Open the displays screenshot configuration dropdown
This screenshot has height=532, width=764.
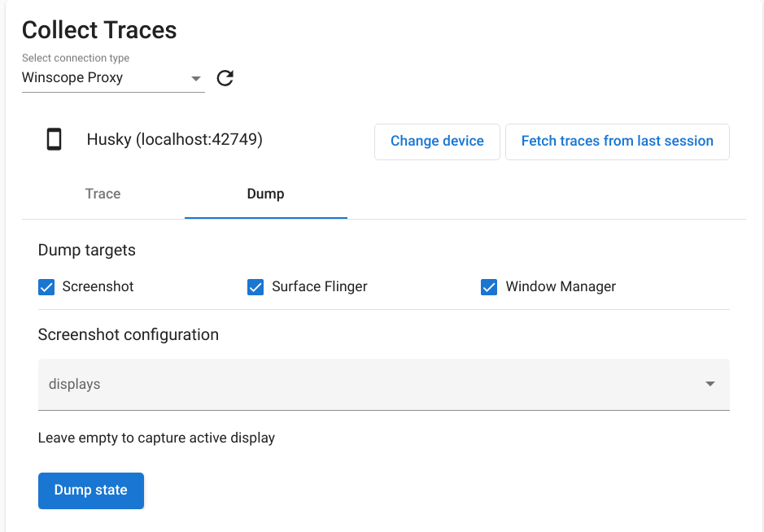pyautogui.click(x=384, y=384)
